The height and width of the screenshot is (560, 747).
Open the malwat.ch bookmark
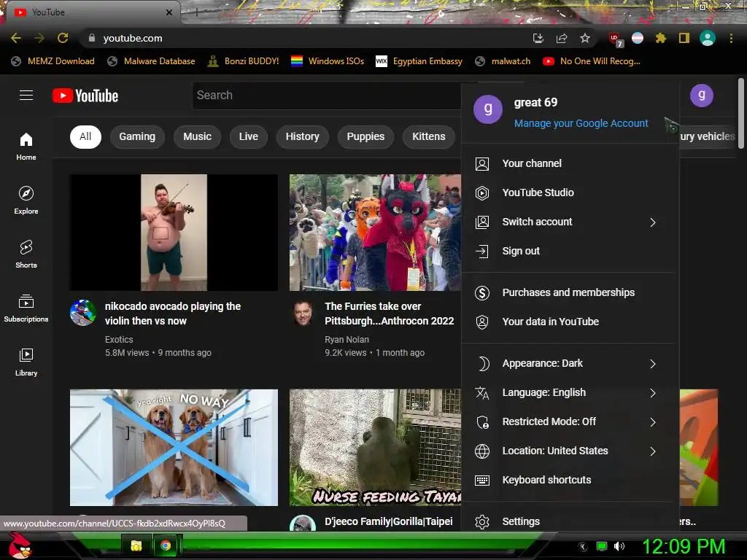pyautogui.click(x=503, y=61)
